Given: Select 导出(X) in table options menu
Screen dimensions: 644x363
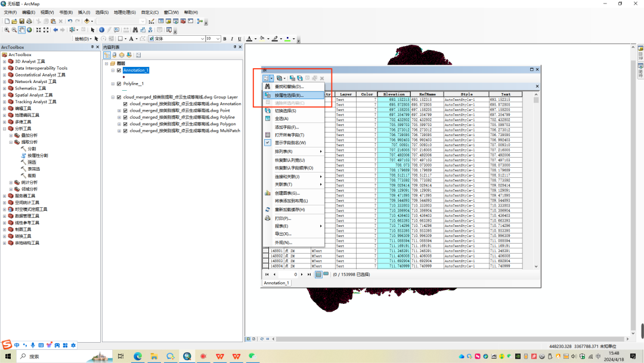Looking at the screenshot, I should click(293, 234).
